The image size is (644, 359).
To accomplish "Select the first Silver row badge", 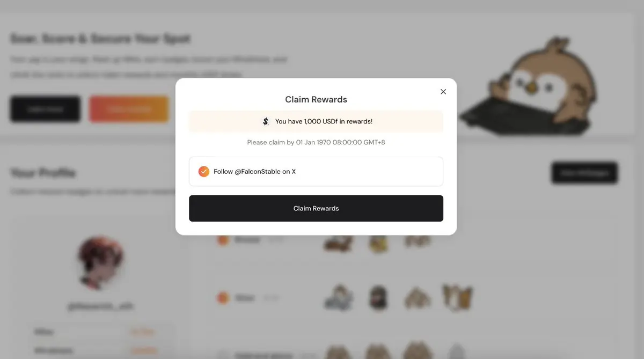I will point(339,298).
